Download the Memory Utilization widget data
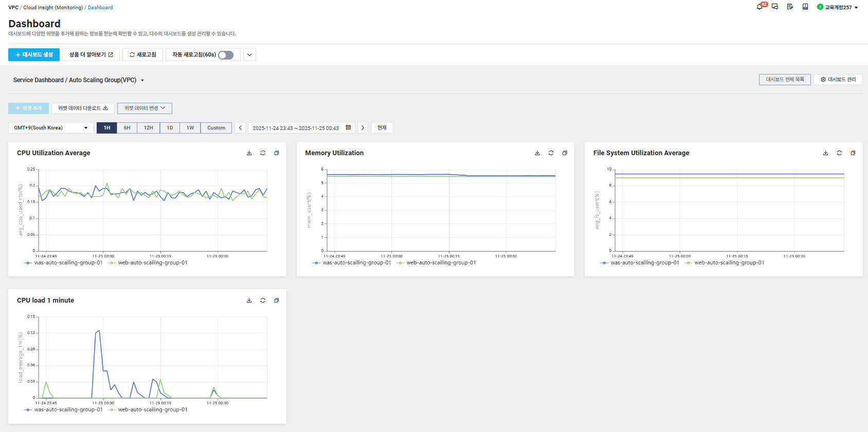868x432 pixels. point(537,153)
